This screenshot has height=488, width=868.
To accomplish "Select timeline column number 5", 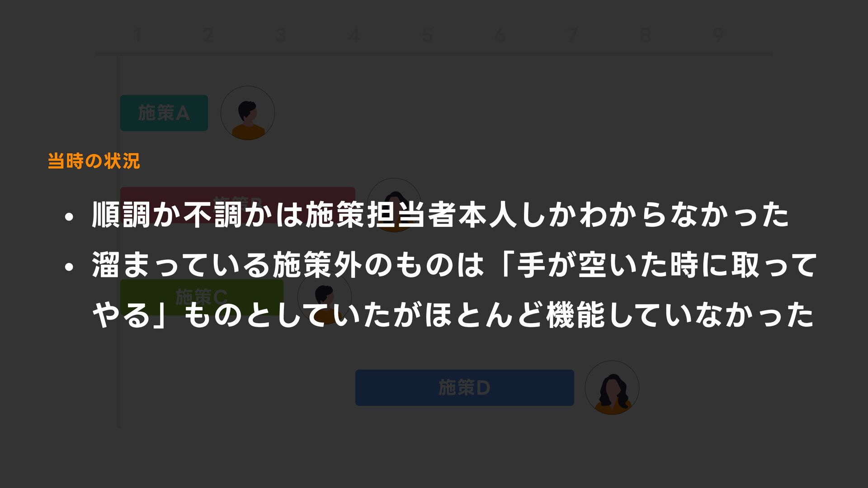I will tap(427, 35).
